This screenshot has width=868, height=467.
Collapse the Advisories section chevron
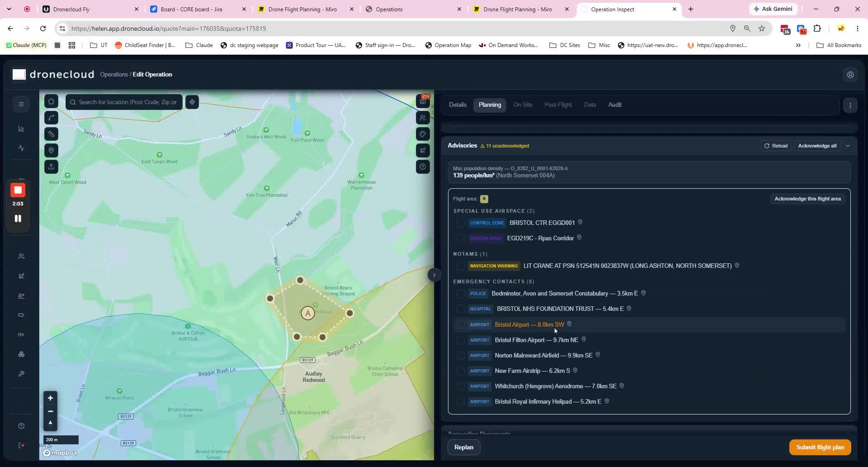click(848, 146)
